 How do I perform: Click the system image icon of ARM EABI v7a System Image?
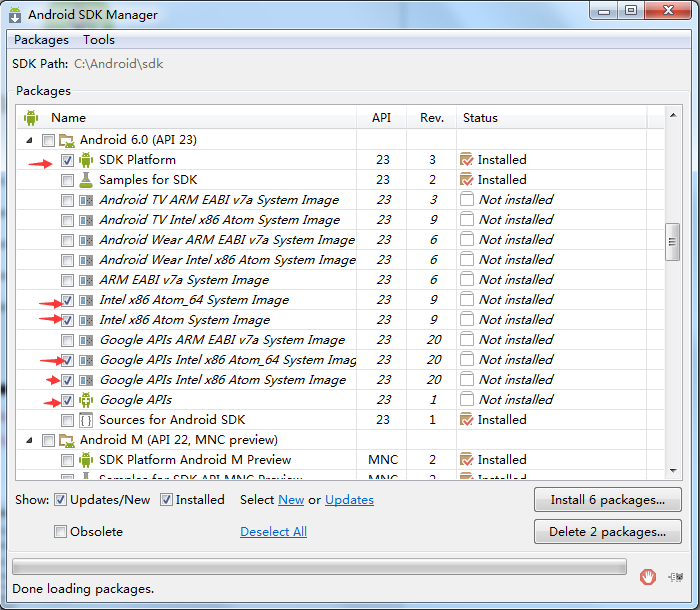(86, 280)
